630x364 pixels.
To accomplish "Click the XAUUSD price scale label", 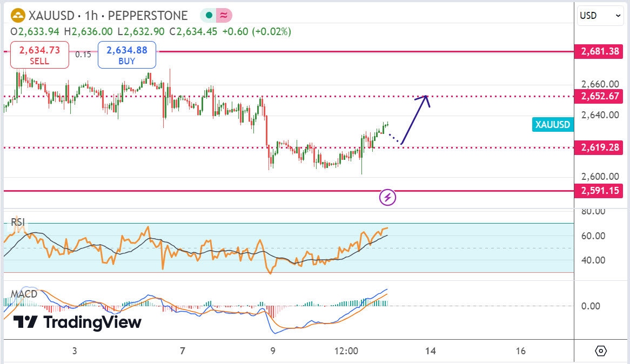I will [x=552, y=125].
